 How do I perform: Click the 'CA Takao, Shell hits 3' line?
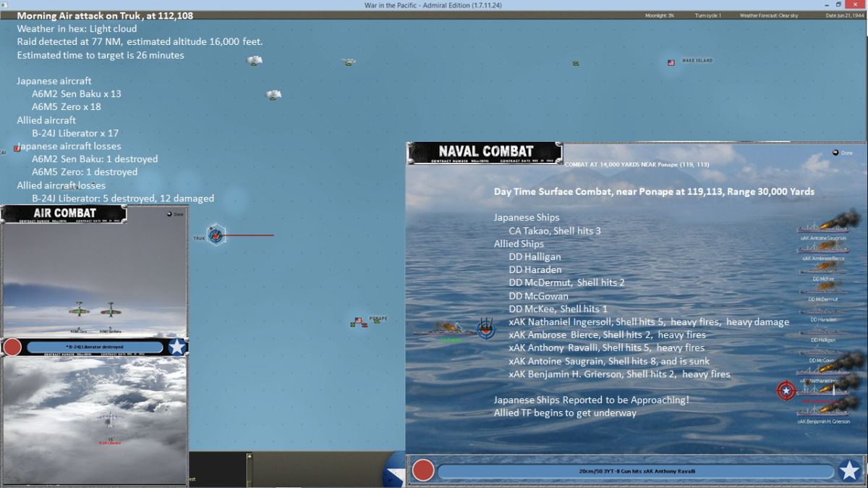click(x=555, y=231)
